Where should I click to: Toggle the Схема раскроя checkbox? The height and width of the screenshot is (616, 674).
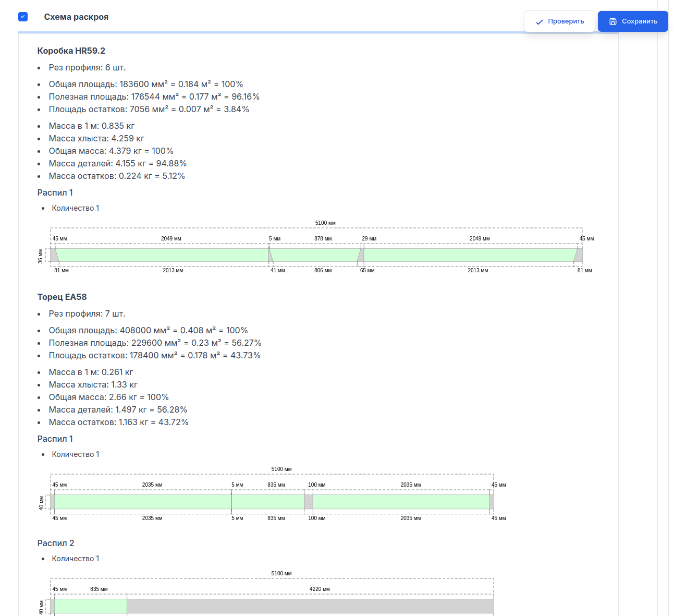coord(23,17)
